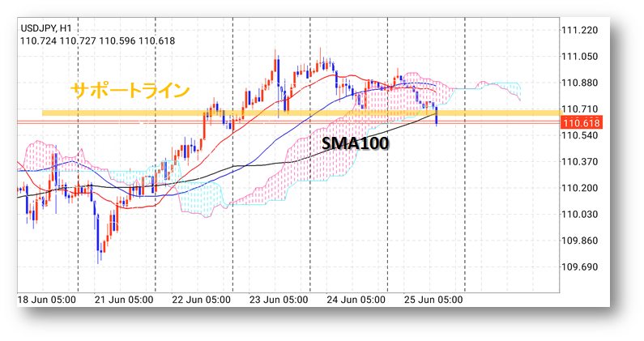
Task: Select the 25 Jun 05:00 time label
Action: coord(433,300)
